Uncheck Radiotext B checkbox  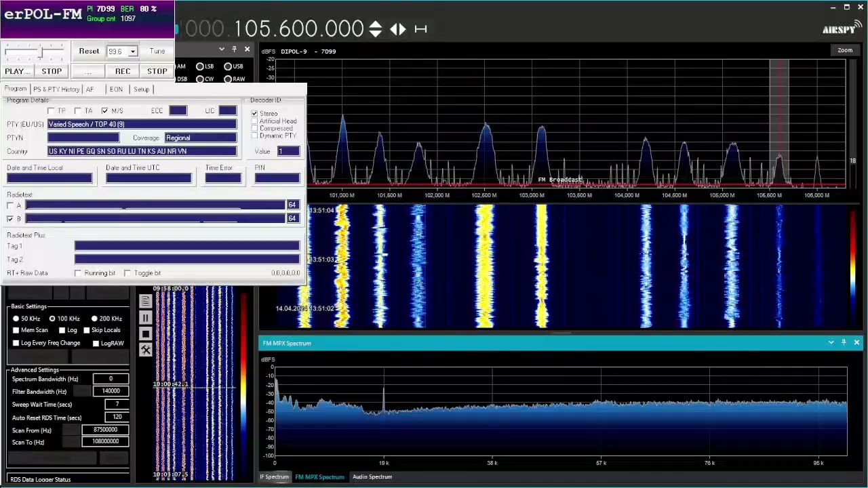coord(10,219)
